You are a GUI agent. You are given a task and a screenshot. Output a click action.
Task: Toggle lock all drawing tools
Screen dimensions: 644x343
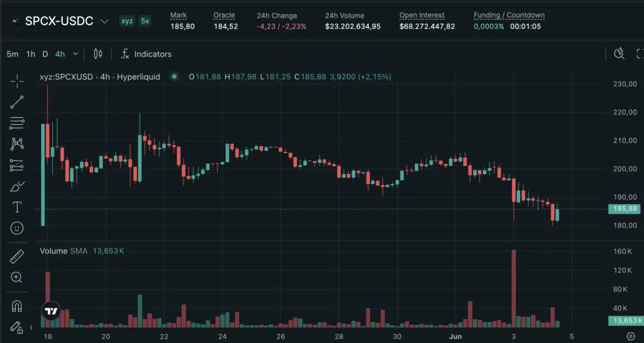point(16,327)
